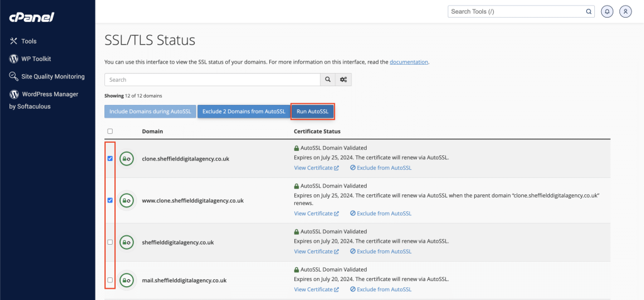This screenshot has height=300, width=644.
Task: Click the Site Quality Monitoring magnifier icon
Action: pyautogui.click(x=14, y=77)
